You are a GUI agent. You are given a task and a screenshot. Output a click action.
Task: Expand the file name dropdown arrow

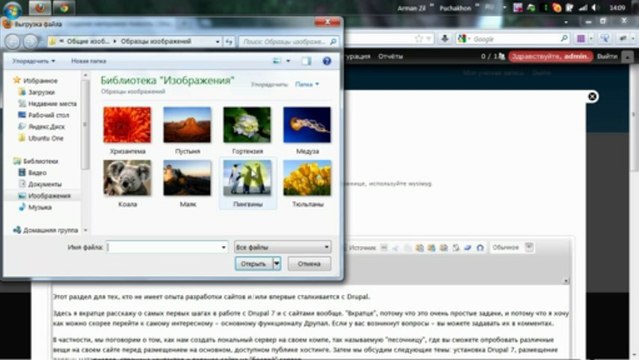coord(223,247)
